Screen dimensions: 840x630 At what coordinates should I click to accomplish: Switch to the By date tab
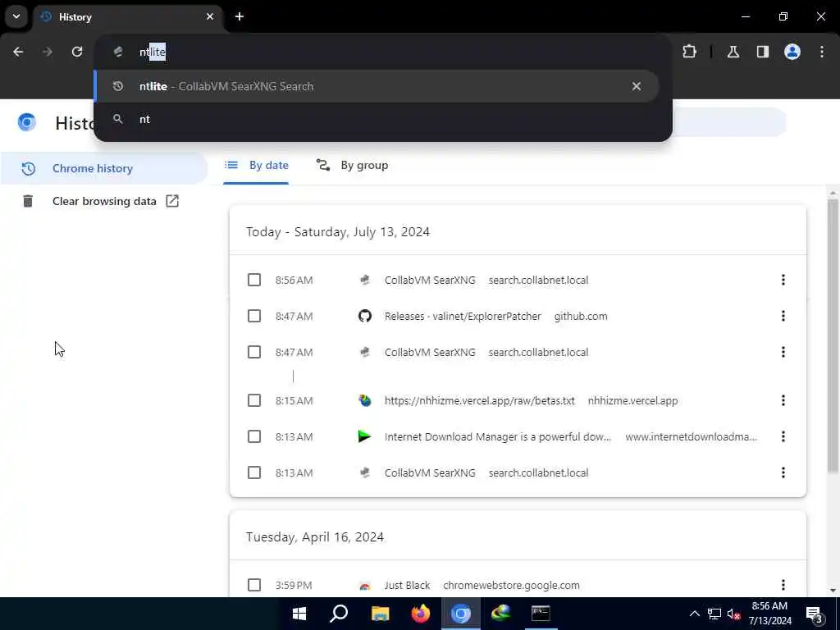[256, 165]
